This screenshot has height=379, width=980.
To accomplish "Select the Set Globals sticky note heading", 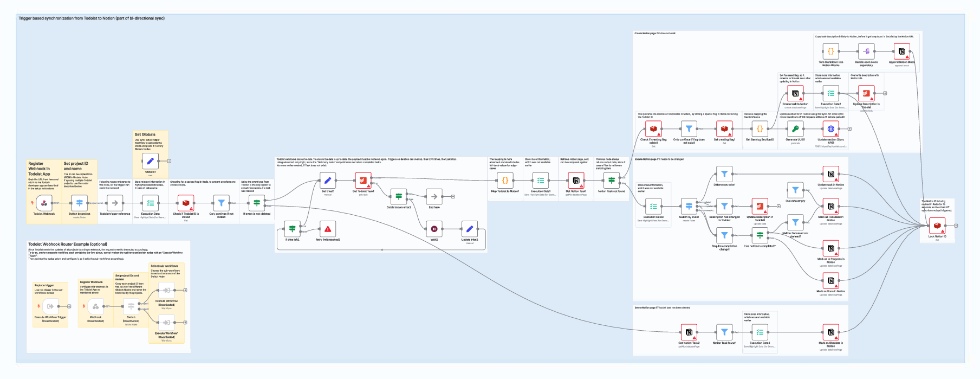I will tap(145, 134).
